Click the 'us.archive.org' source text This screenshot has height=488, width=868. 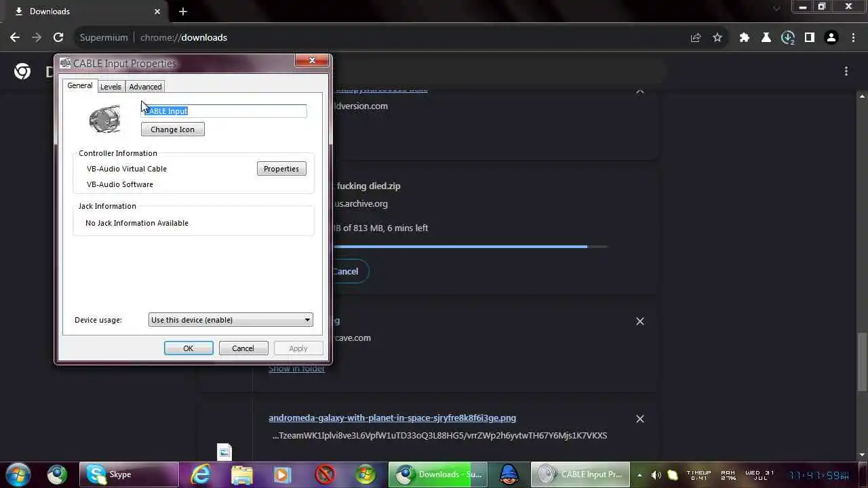(x=361, y=203)
